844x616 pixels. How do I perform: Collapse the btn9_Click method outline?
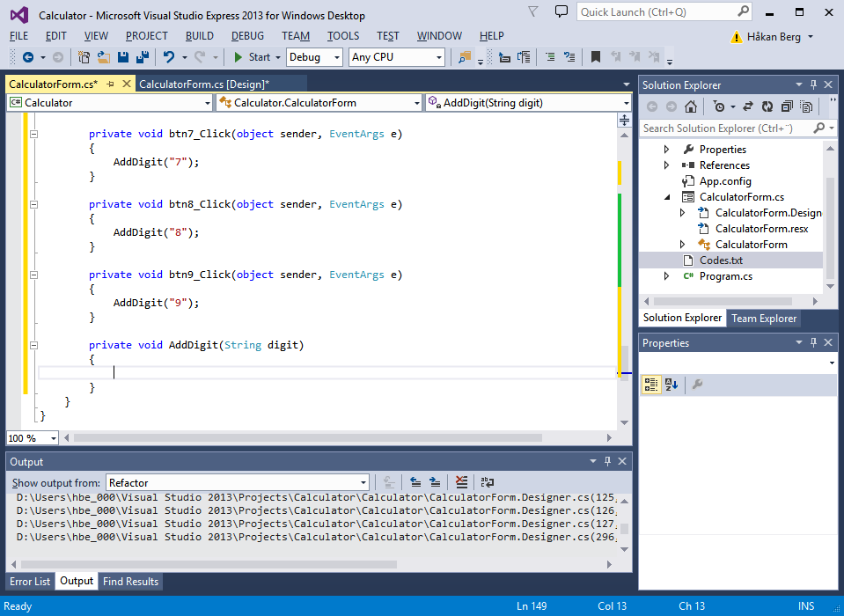tap(34, 275)
